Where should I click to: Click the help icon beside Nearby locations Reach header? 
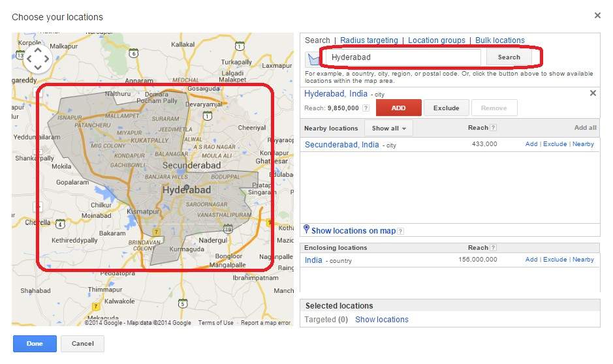pos(493,128)
